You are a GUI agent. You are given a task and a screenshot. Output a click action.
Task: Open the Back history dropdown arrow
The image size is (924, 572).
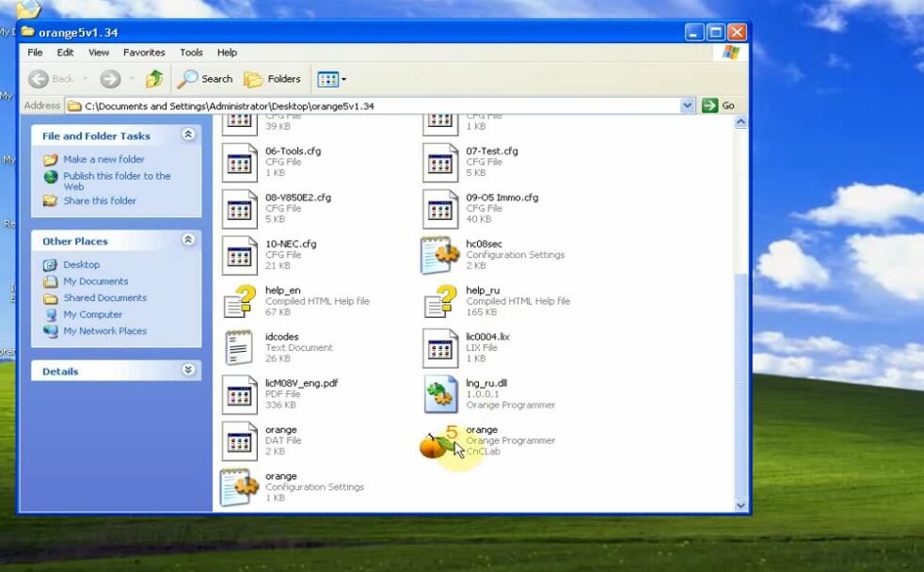(x=85, y=78)
